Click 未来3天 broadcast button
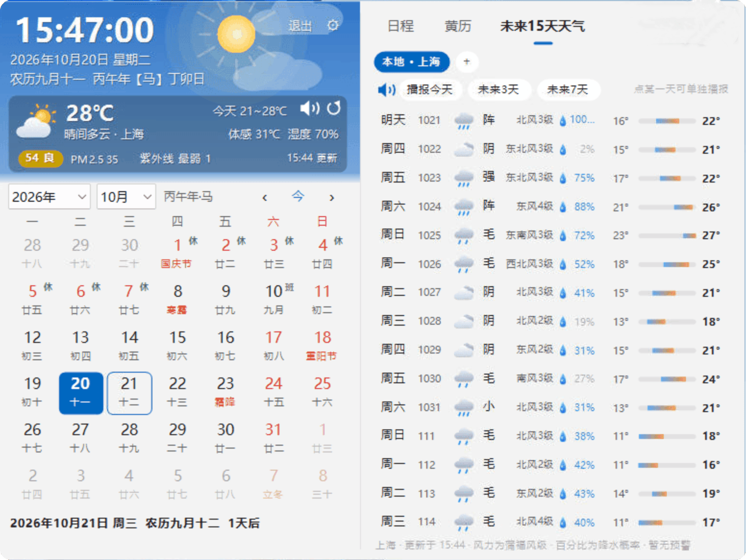The height and width of the screenshot is (560, 746). coord(498,89)
